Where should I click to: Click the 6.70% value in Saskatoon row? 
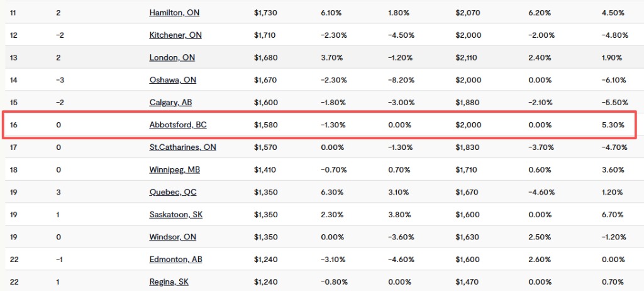tap(613, 215)
